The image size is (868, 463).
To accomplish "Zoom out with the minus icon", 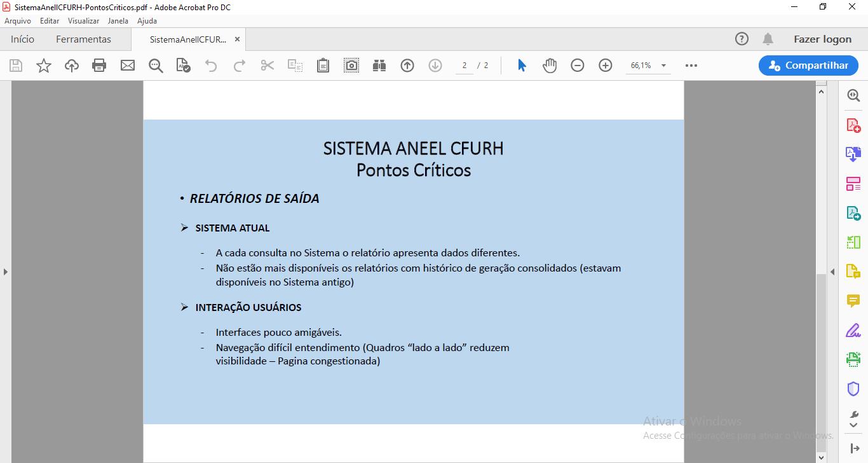I will (x=578, y=66).
